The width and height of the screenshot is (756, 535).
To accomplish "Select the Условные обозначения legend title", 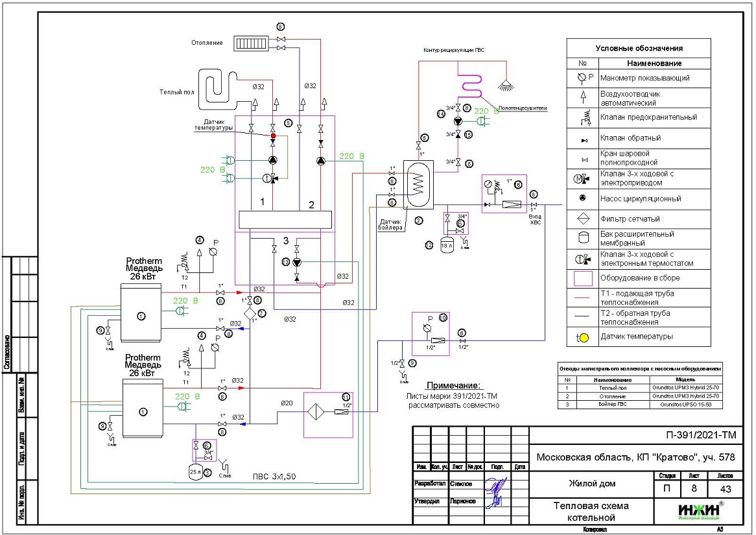I will point(639,49).
